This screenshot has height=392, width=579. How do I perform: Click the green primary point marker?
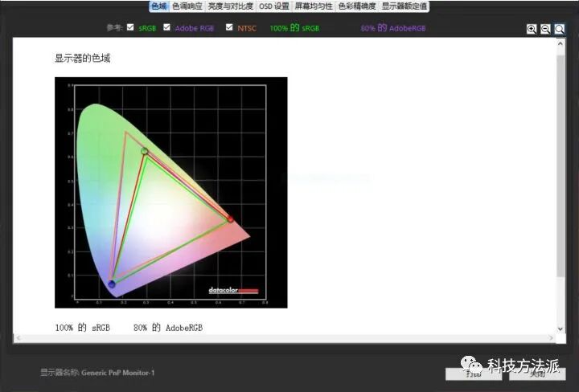(145, 151)
